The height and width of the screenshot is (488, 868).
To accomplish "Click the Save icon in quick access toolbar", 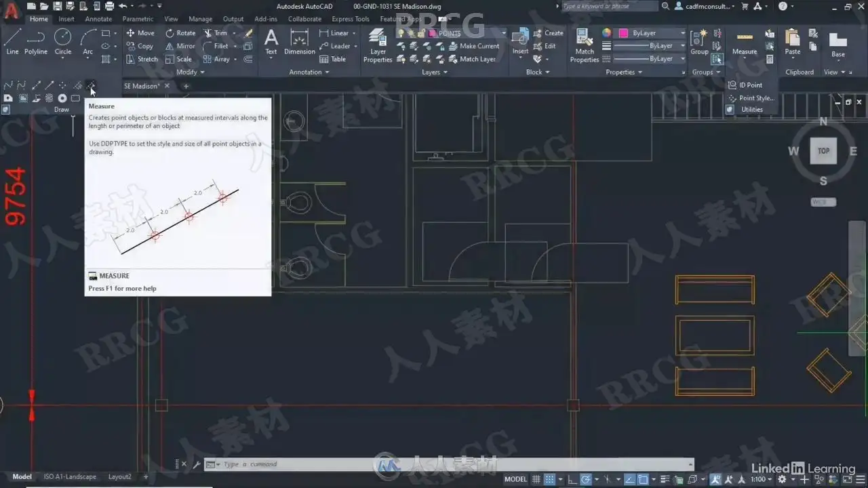I will click(x=58, y=6).
